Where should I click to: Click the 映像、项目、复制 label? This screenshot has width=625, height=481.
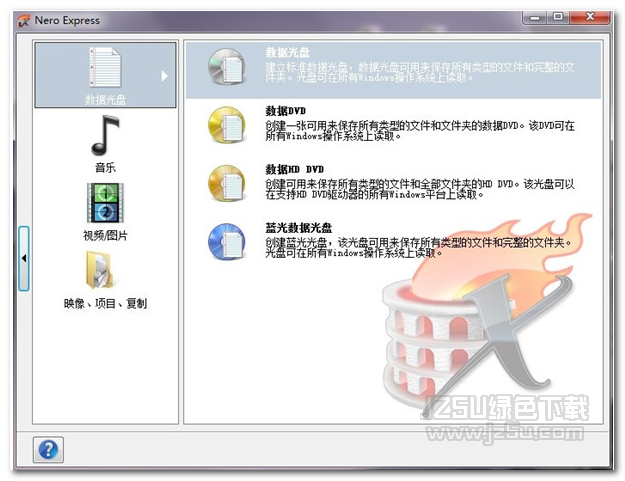tap(105, 303)
